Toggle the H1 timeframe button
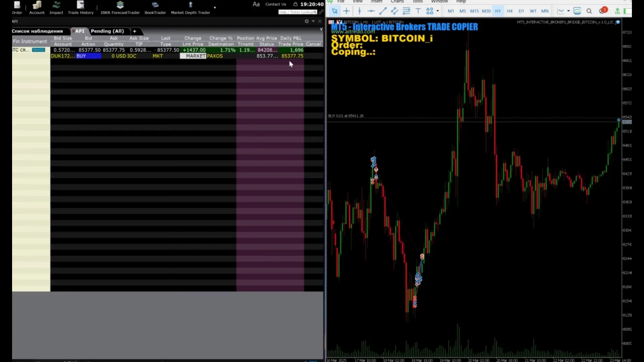 pos(498,11)
